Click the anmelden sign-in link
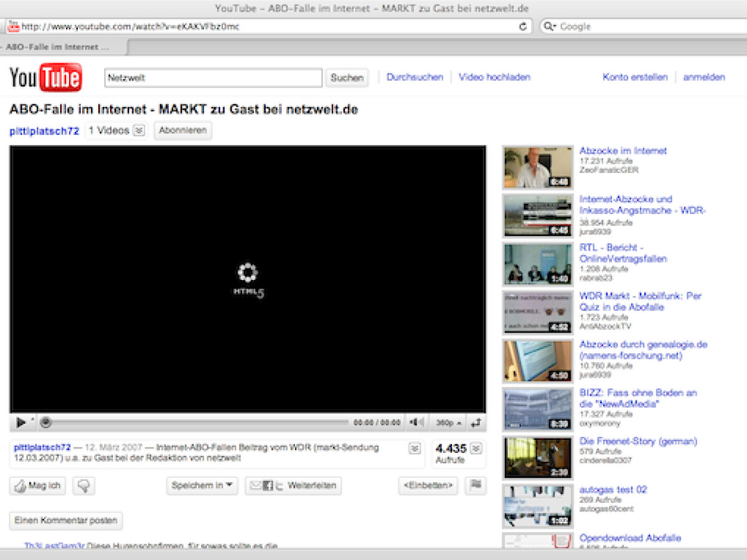The width and height of the screenshot is (747, 560). [704, 77]
